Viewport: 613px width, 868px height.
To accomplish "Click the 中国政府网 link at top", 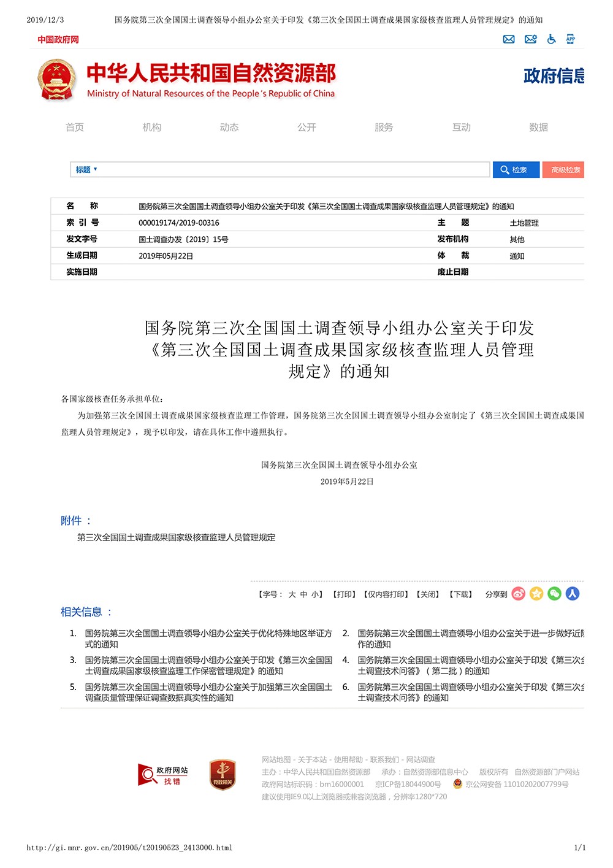I will point(58,39).
